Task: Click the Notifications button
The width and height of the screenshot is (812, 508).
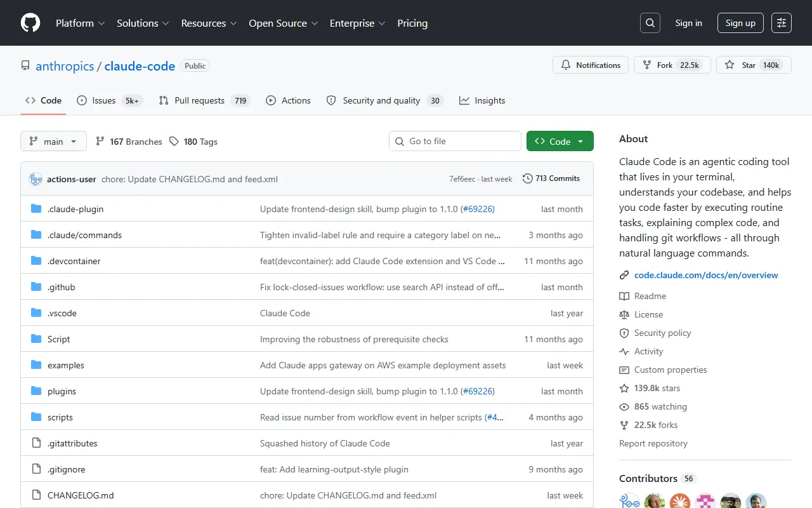Action: [591, 65]
